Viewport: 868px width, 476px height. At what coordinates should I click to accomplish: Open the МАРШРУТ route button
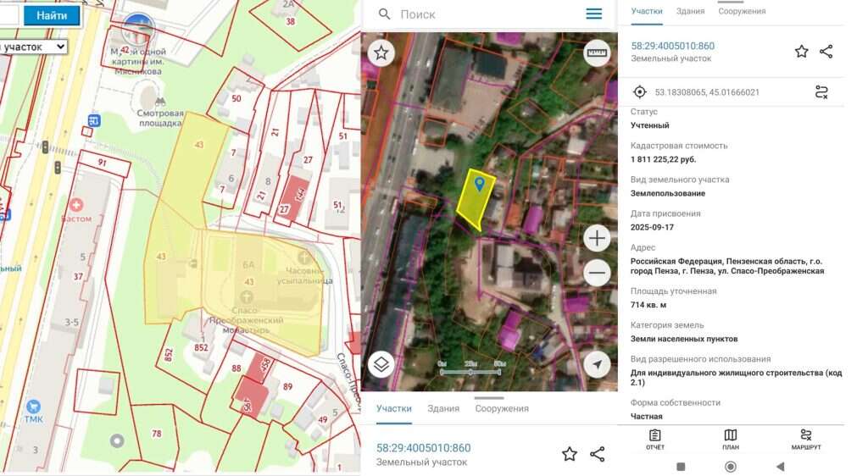click(x=806, y=439)
